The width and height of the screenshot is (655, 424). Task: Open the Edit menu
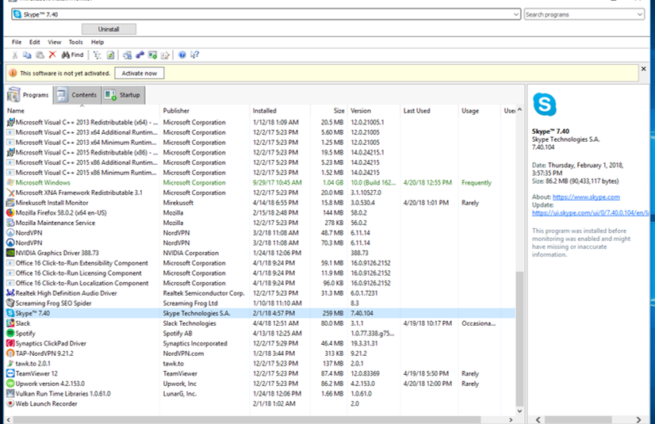[34, 42]
